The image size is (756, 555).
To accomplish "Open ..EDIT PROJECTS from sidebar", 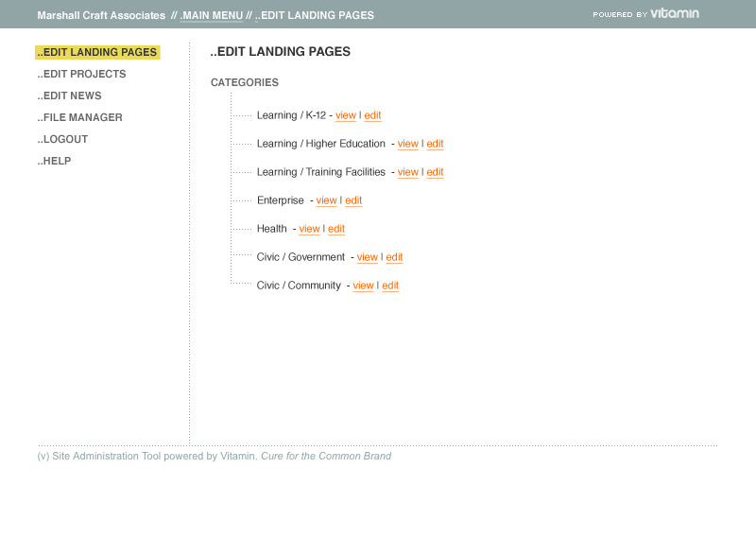I will point(82,74).
